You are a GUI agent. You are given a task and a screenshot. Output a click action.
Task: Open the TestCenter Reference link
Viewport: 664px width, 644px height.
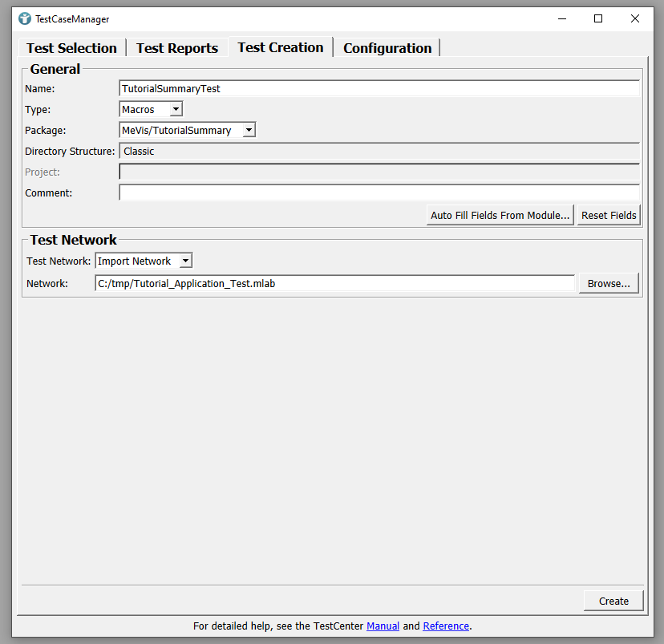coord(445,626)
